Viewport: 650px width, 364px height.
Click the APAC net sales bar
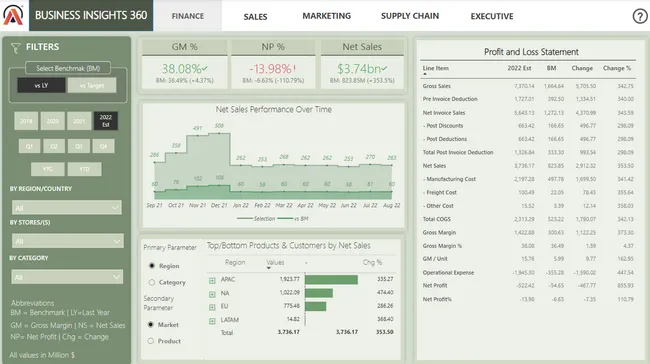tap(331, 279)
